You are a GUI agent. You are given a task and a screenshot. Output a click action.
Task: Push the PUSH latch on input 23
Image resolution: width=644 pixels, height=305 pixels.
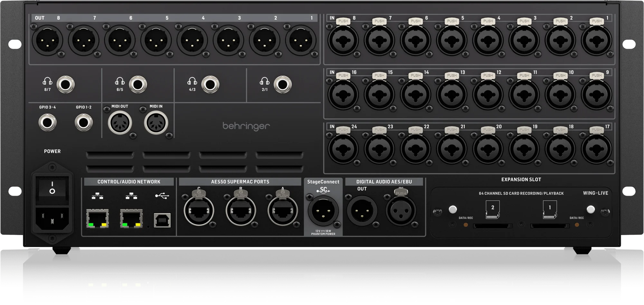379,130
